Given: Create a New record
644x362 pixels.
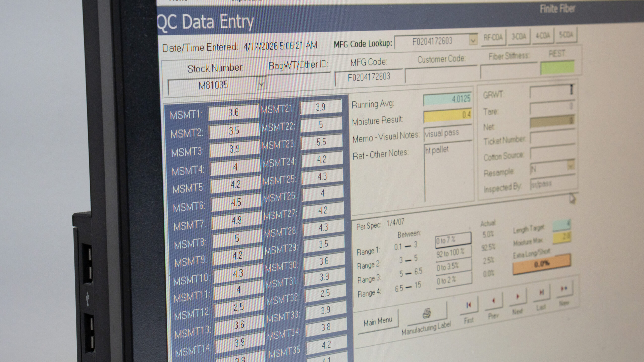Looking at the screenshot, I should [x=564, y=288].
